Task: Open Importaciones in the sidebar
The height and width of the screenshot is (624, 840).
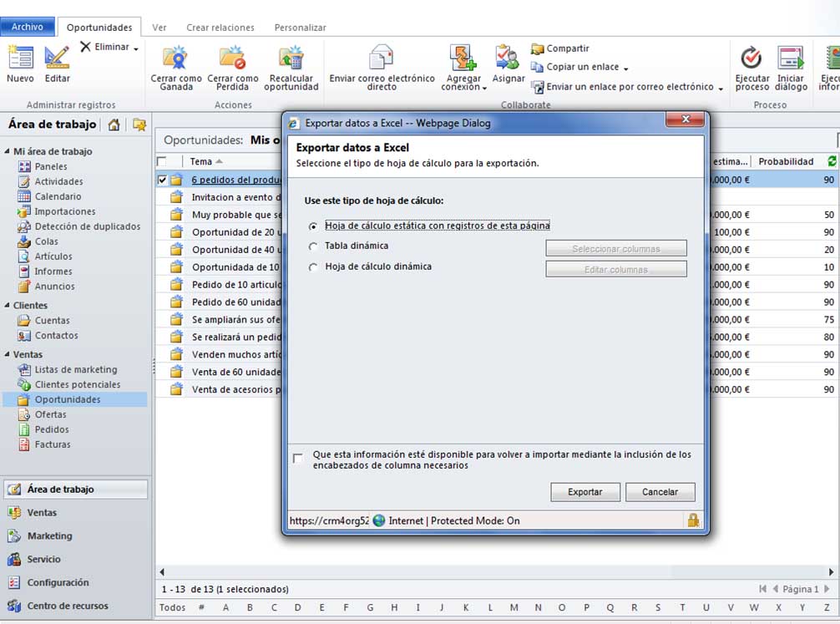Action: (65, 211)
